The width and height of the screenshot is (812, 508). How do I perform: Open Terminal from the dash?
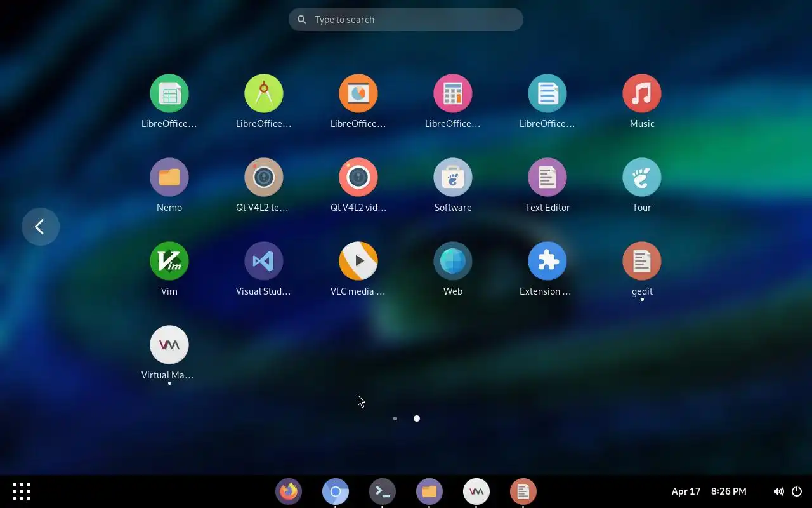coord(383,491)
